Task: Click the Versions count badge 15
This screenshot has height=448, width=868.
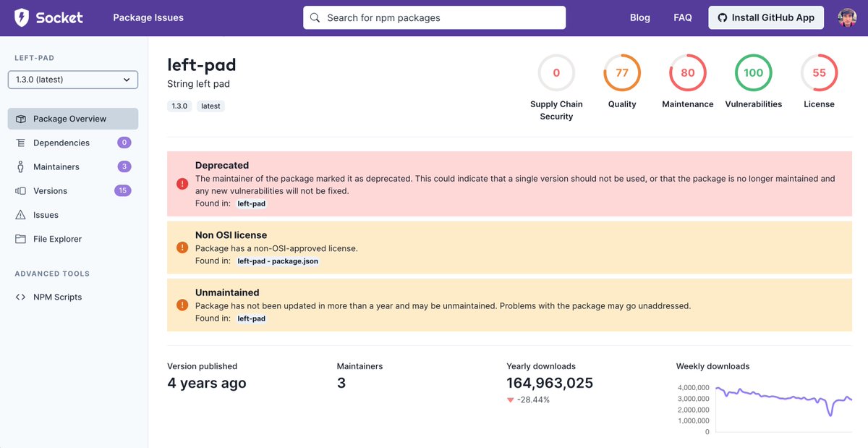Action: coord(123,191)
